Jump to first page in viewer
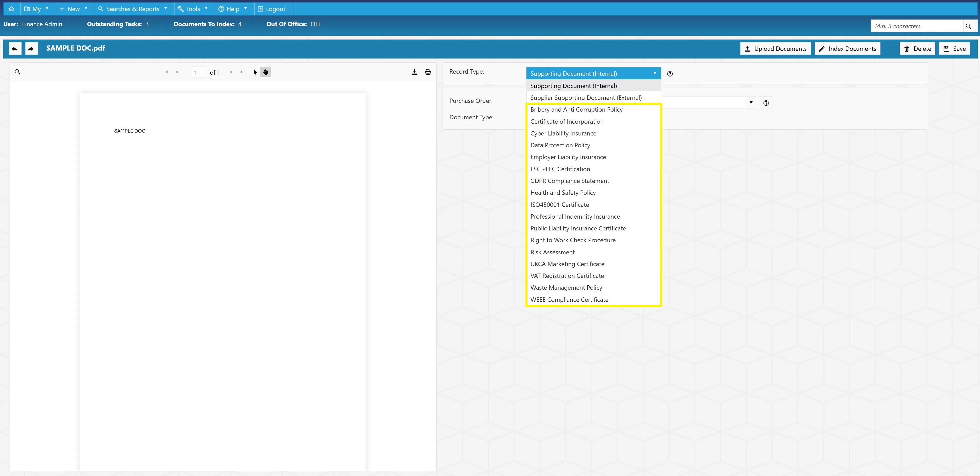The height and width of the screenshot is (476, 980). pyautogui.click(x=166, y=72)
